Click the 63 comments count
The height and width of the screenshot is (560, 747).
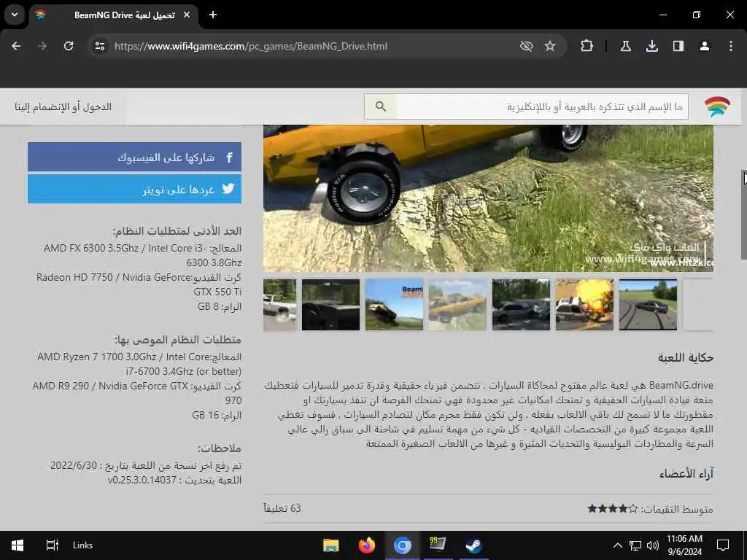[x=282, y=508]
